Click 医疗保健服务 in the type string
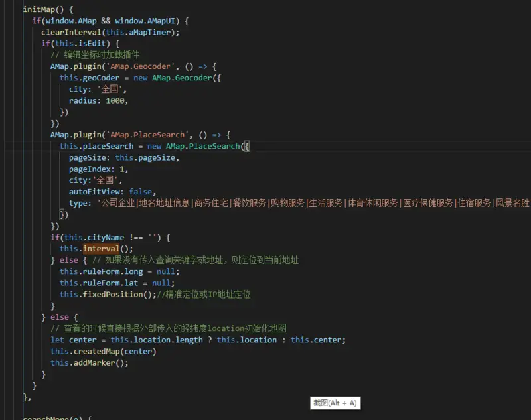This screenshot has height=420, width=531. pos(427,204)
